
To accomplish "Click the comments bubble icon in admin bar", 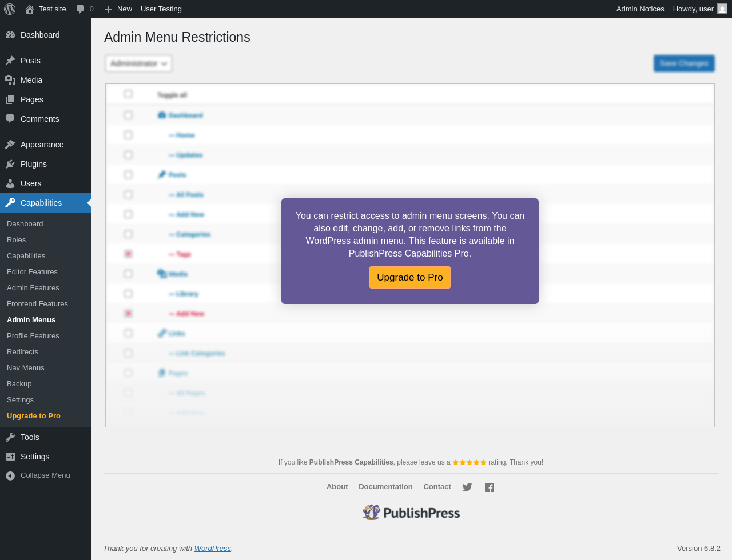I will [x=81, y=9].
